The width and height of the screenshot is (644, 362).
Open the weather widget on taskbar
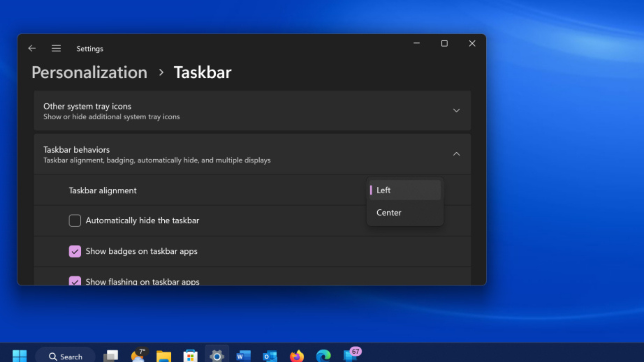pyautogui.click(x=138, y=356)
